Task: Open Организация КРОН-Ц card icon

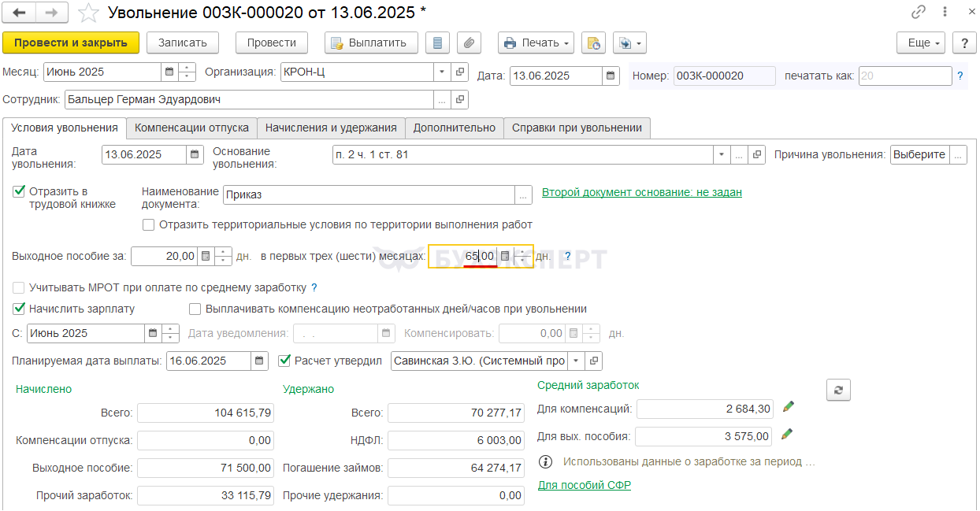Action: click(x=460, y=72)
